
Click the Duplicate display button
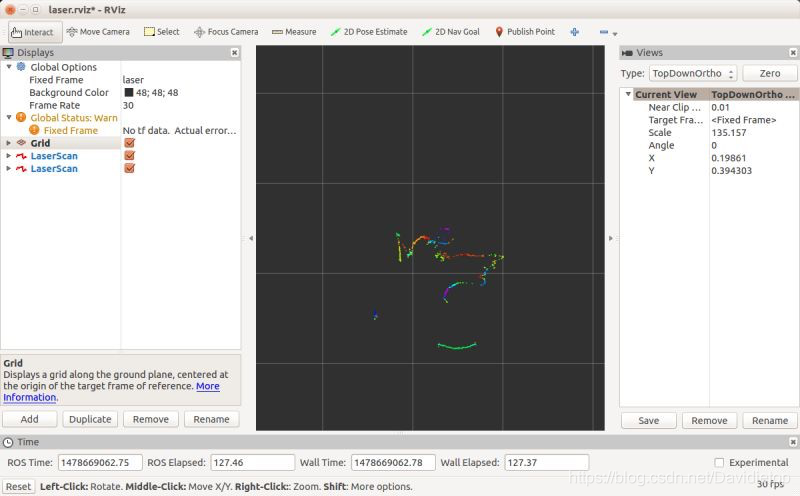pos(90,419)
